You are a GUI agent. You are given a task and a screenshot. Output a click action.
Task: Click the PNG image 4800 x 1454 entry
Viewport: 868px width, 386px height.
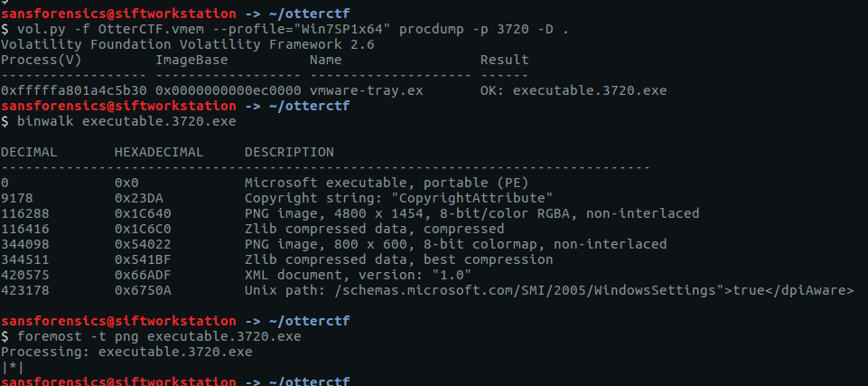pyautogui.click(x=471, y=213)
